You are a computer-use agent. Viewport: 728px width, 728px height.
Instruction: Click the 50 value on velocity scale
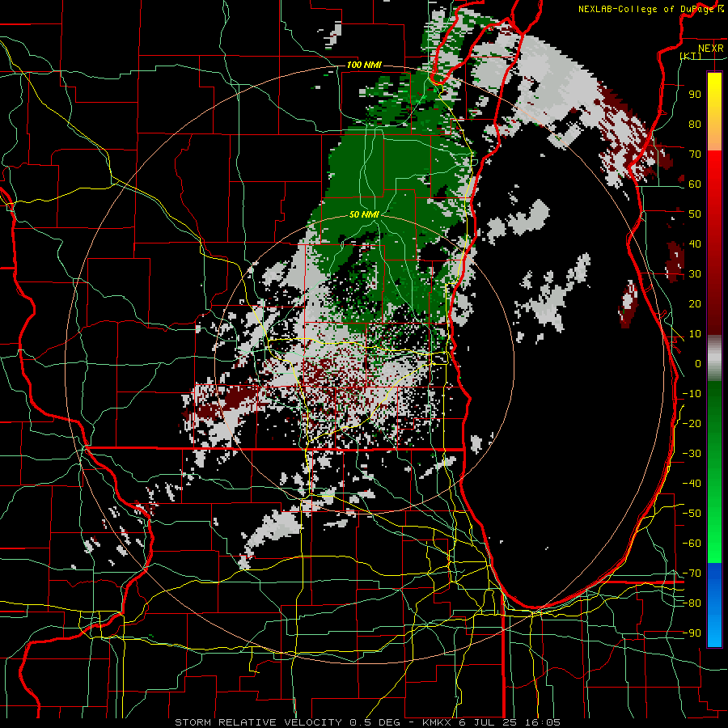(x=695, y=214)
